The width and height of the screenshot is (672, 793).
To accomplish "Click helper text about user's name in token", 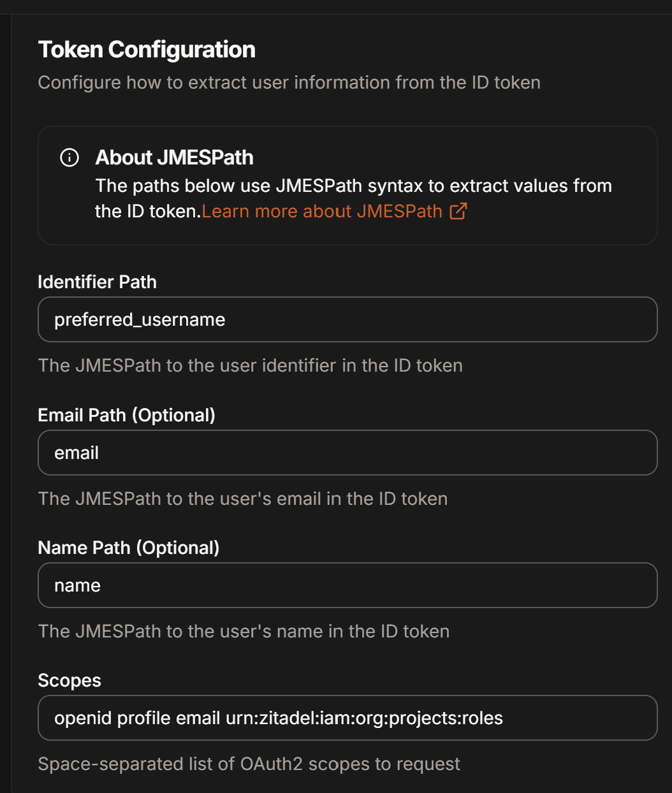I will coord(244,631).
